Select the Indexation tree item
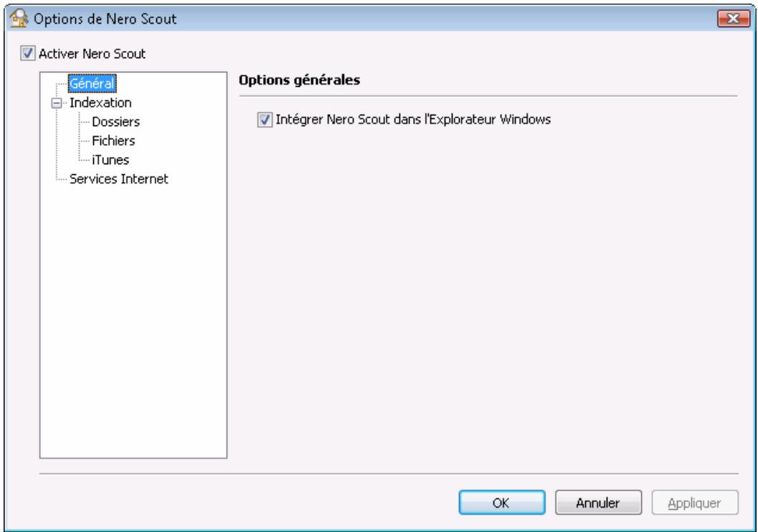This screenshot has height=532, width=758. [x=100, y=103]
